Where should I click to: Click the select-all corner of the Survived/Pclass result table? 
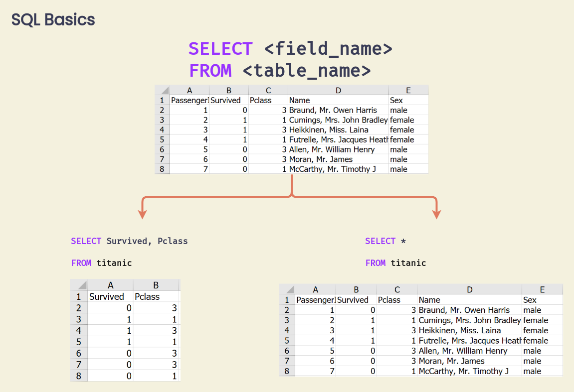79,285
